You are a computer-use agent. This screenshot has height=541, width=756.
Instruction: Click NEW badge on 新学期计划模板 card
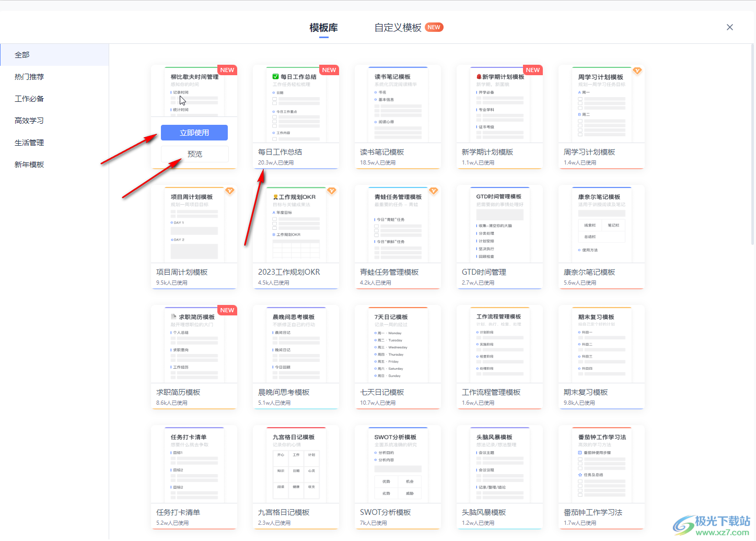click(533, 70)
